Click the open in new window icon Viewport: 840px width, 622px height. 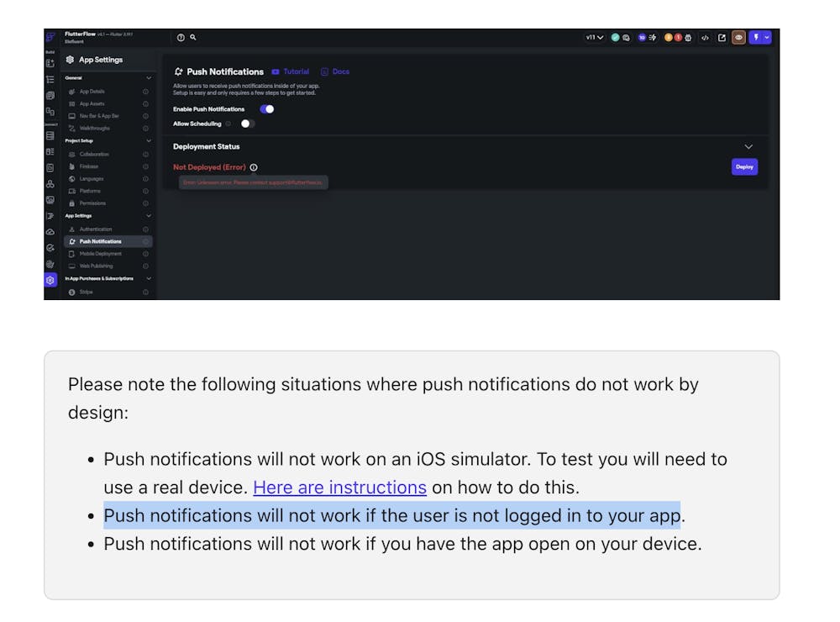tap(722, 38)
